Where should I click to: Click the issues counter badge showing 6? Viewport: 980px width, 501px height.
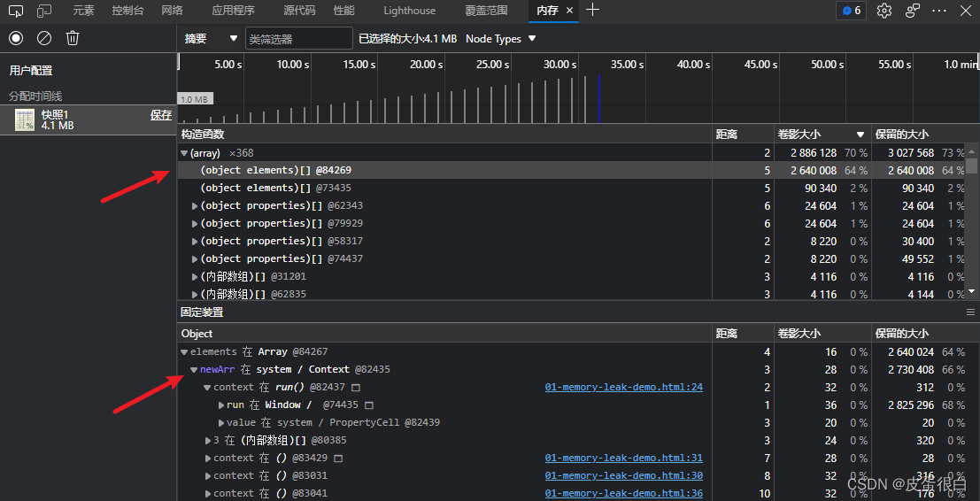click(850, 11)
